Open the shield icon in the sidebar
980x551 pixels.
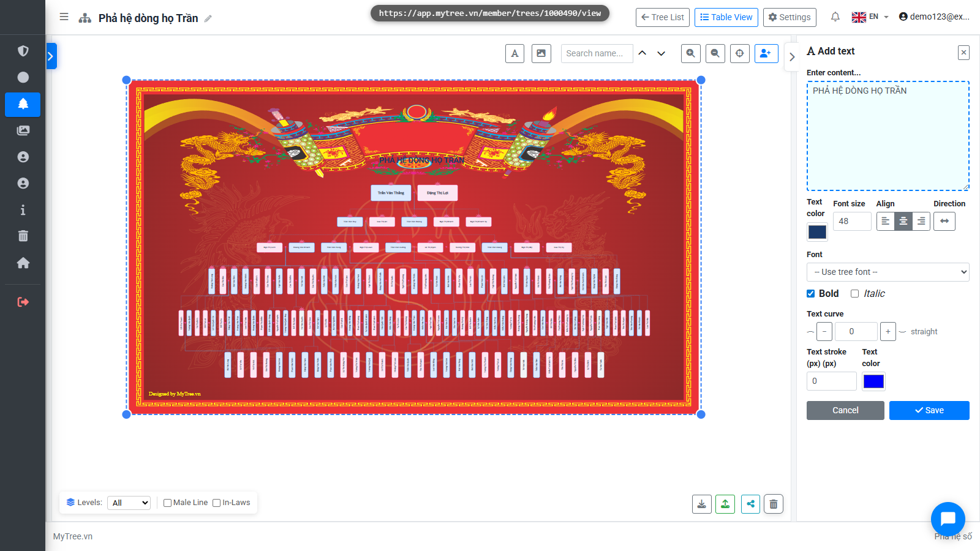(x=23, y=51)
